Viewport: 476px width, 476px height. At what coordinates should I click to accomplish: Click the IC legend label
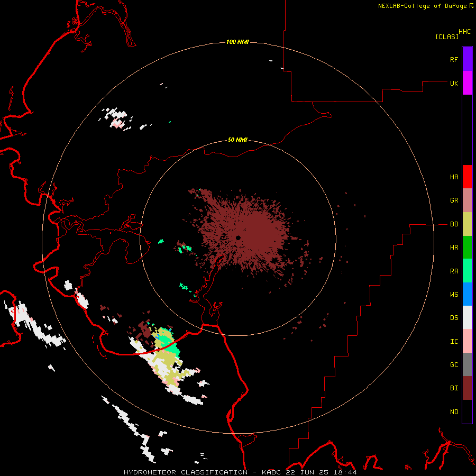pos(454,342)
